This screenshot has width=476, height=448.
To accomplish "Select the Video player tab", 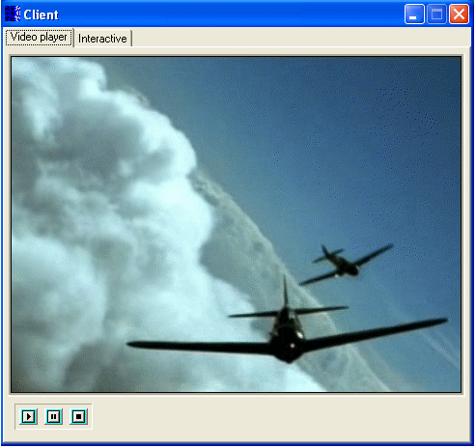I will coord(39,37).
